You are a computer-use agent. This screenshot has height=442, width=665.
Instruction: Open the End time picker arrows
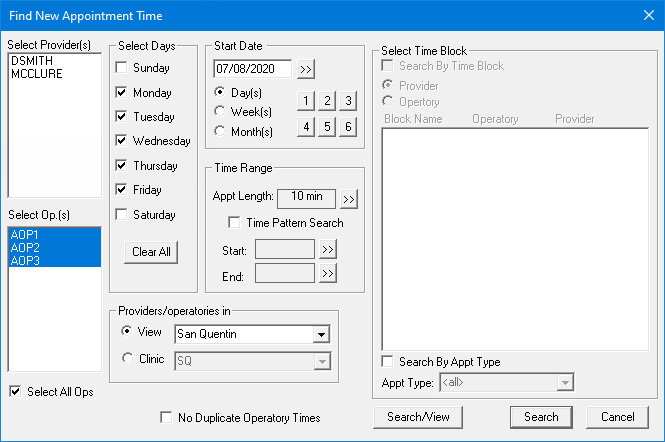(327, 273)
